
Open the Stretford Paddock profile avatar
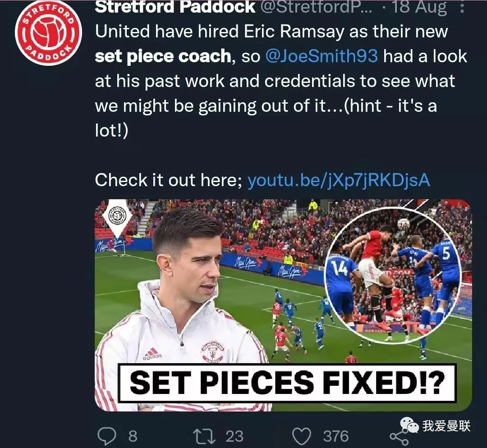point(48,32)
